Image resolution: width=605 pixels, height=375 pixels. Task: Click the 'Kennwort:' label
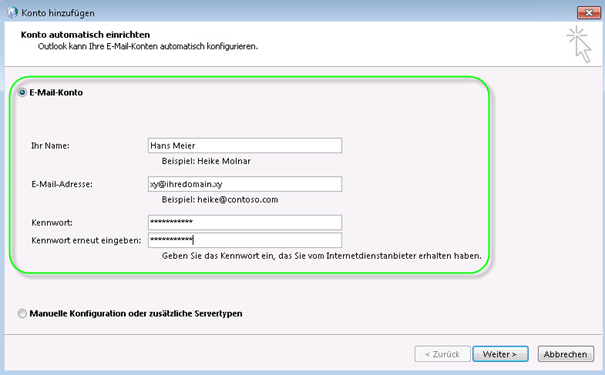(x=52, y=223)
